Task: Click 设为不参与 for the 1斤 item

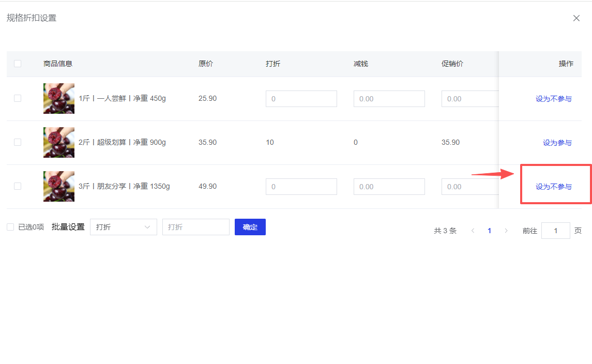Action: click(x=553, y=99)
